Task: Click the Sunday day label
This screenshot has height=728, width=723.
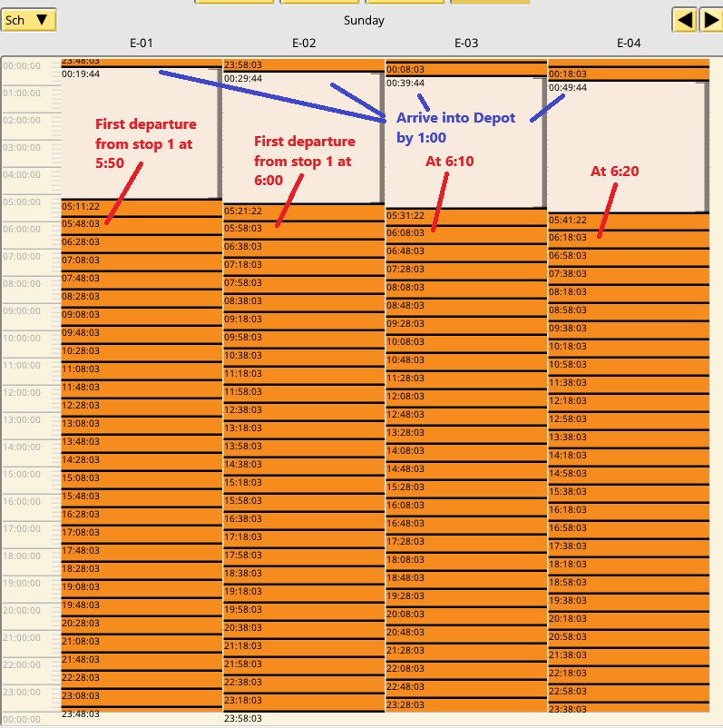Action: 364,21
